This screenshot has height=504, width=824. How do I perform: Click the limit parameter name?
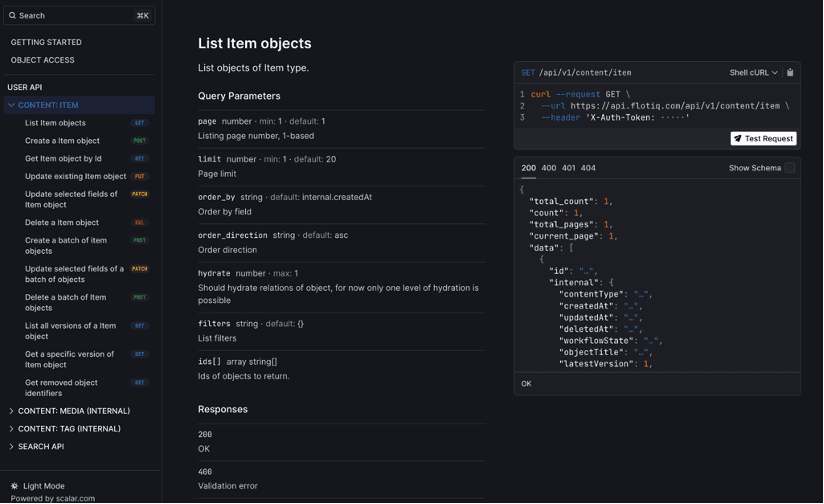[209, 159]
